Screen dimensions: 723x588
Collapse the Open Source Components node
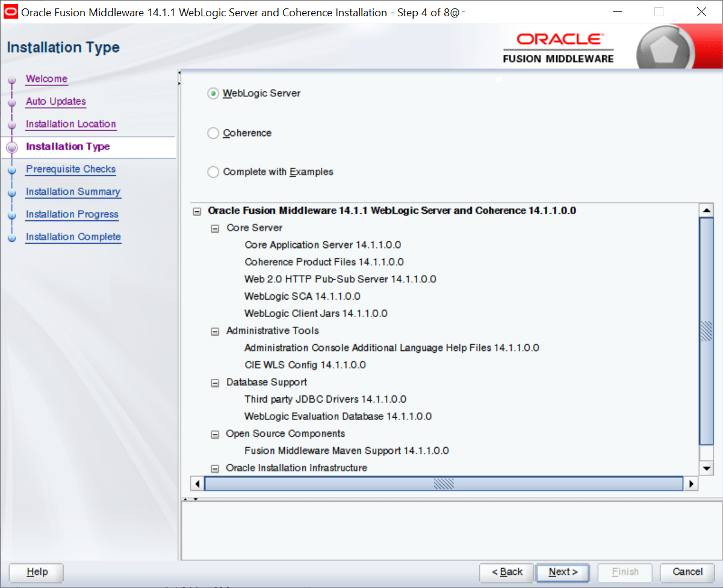(x=215, y=434)
